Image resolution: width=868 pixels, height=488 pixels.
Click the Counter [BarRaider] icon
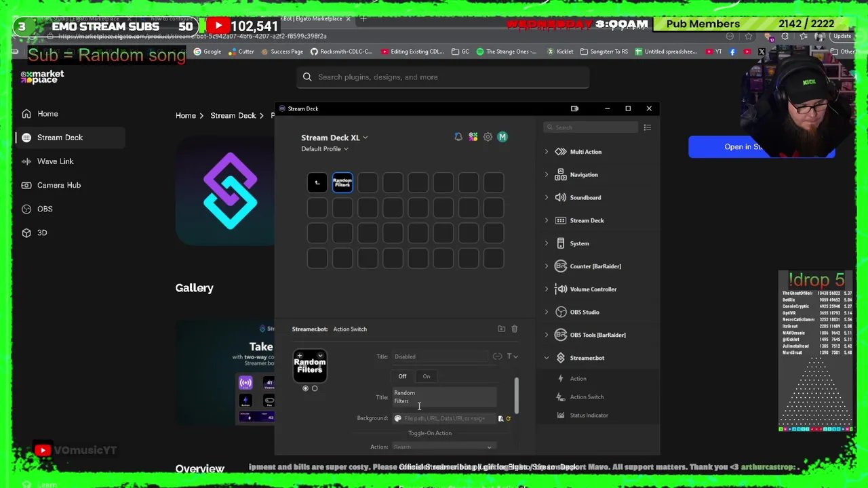[561, 266]
